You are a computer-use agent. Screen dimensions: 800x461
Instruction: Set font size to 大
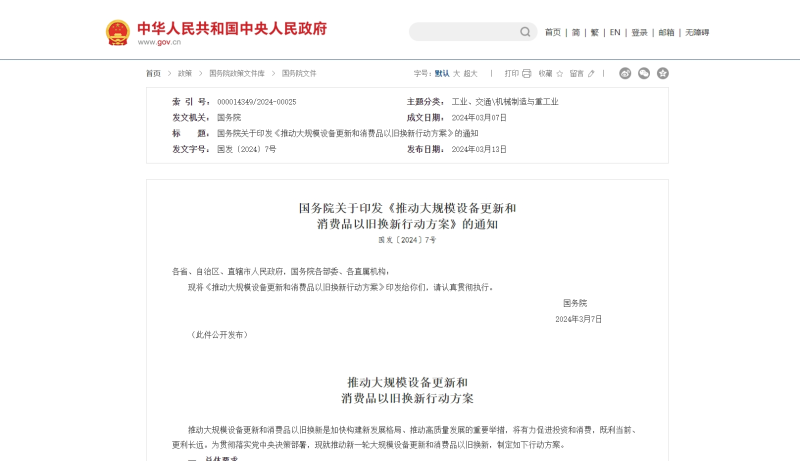pos(457,73)
